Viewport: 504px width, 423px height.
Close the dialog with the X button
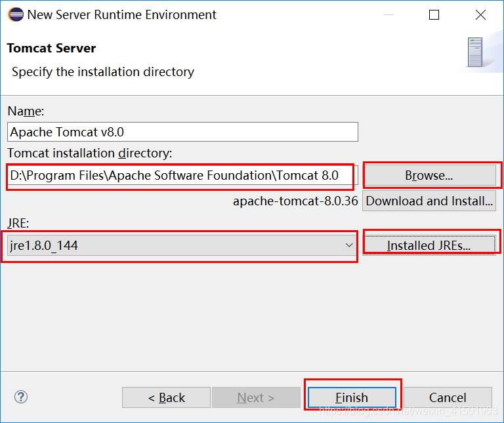(x=480, y=15)
